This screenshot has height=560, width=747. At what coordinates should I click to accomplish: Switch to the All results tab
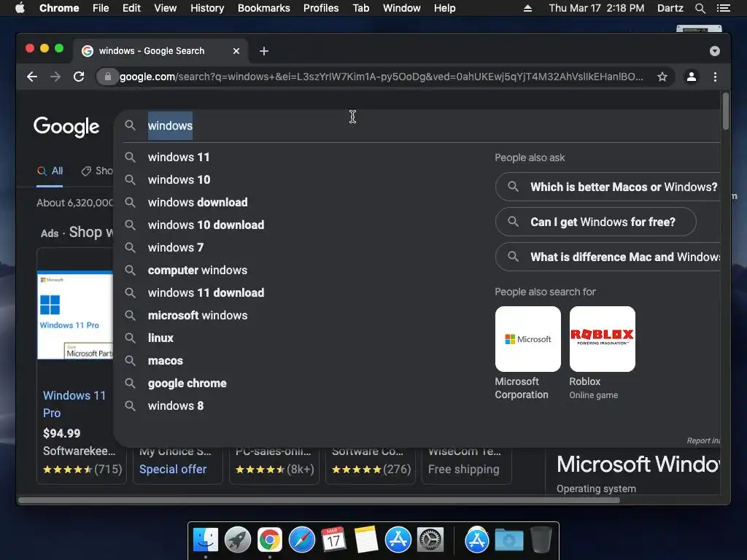50,171
